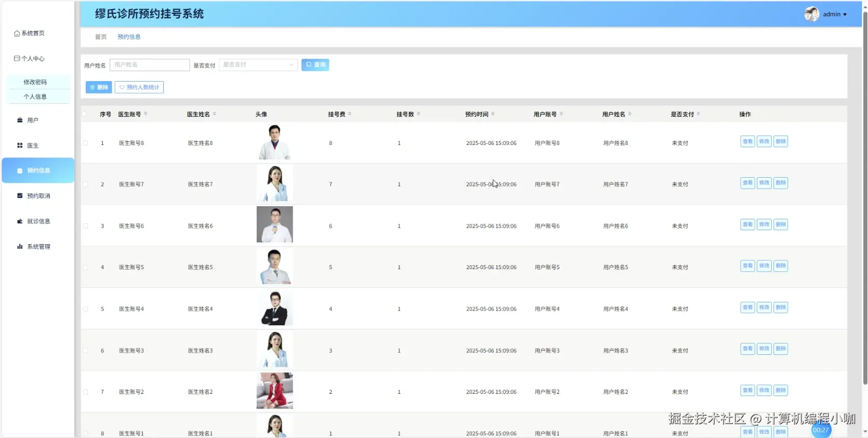Click 删除 for 用户账号5 row
The width and height of the screenshot is (868, 438).
(781, 266)
